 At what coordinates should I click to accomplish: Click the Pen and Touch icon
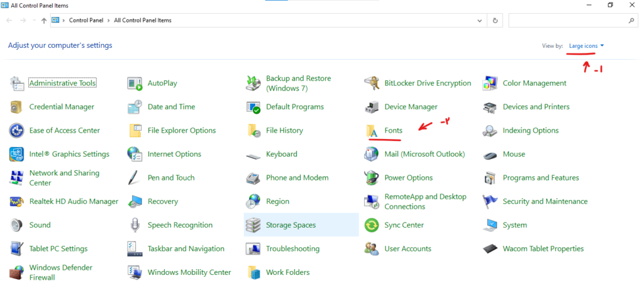tap(134, 178)
